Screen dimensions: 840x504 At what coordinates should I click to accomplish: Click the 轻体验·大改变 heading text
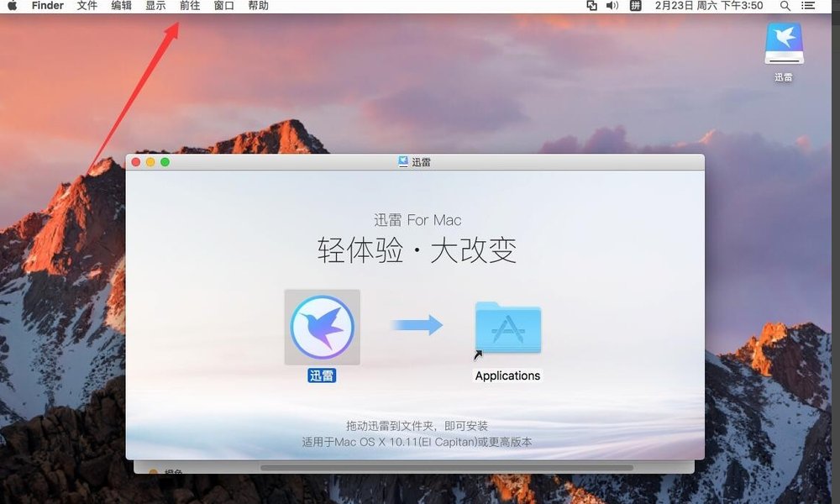pos(417,251)
